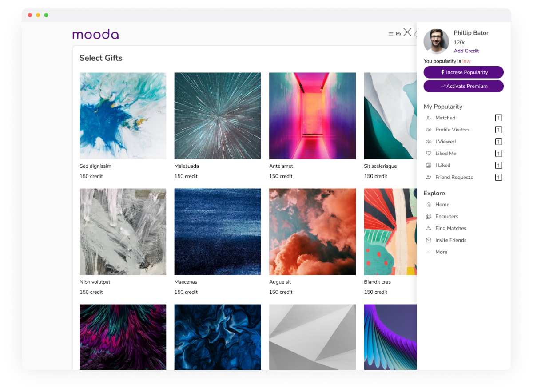Click the eye icon beside Profile Visitors
The image size is (533, 392).
tap(429, 130)
